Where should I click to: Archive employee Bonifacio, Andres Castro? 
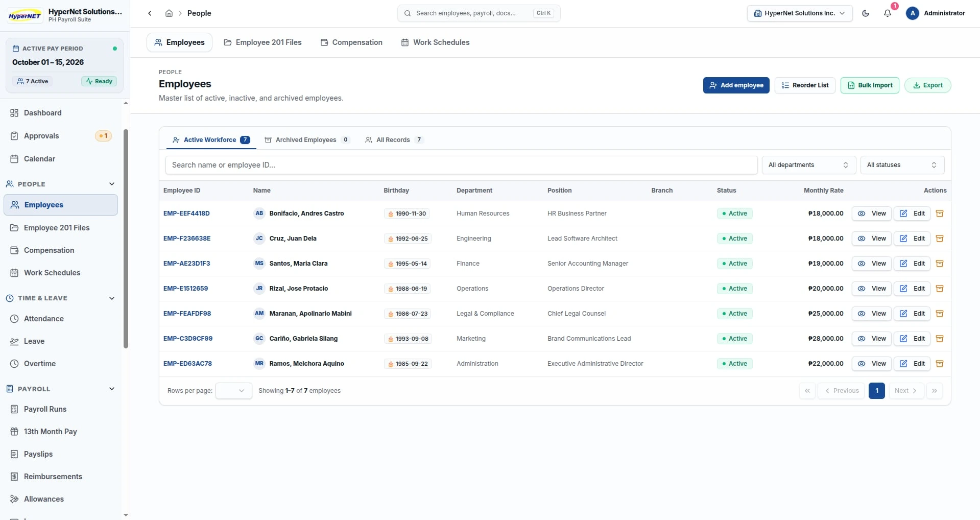click(940, 214)
